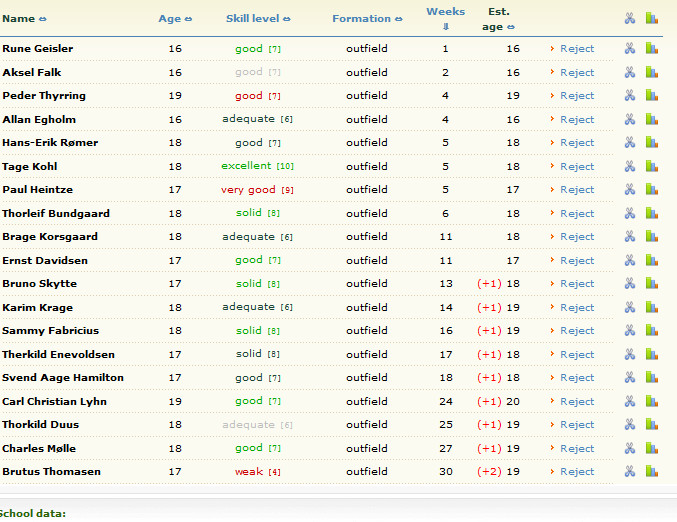Reject player Karim Krage
The width and height of the screenshot is (677, 522).
pos(577,308)
